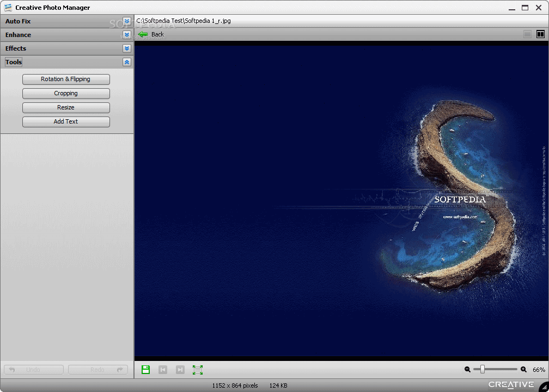Select the Tools panel header
Viewport: 549px width, 392px height.
(x=66, y=62)
